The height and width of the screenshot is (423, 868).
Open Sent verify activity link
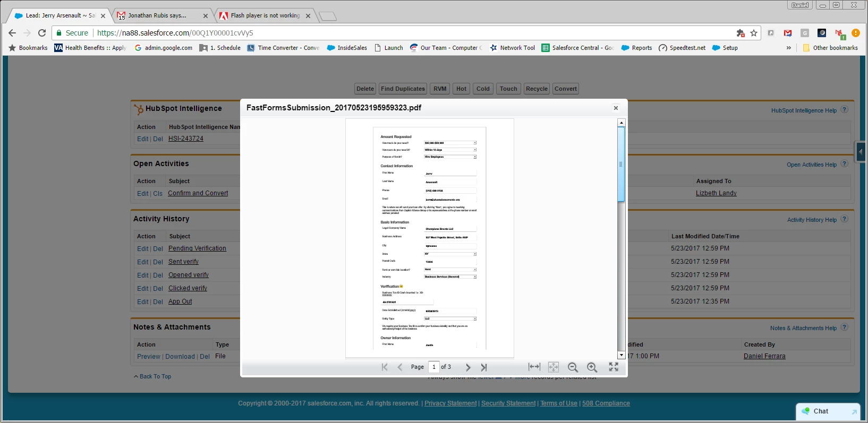click(x=183, y=262)
